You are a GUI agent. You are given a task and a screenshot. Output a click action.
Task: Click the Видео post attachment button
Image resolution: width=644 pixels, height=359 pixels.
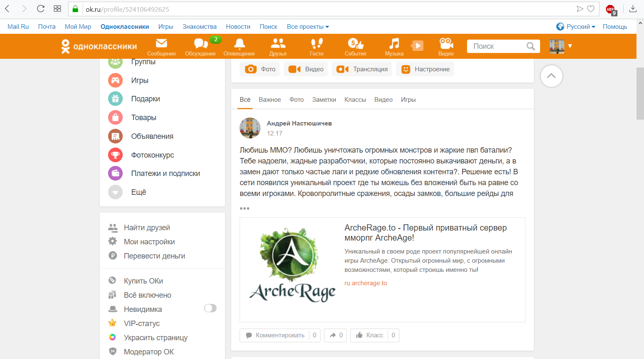point(306,69)
